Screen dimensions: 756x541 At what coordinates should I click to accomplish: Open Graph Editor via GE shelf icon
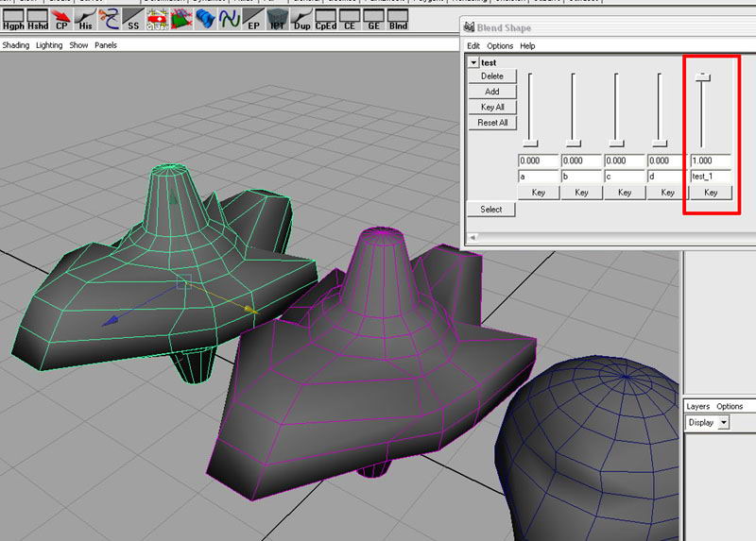coord(374,19)
